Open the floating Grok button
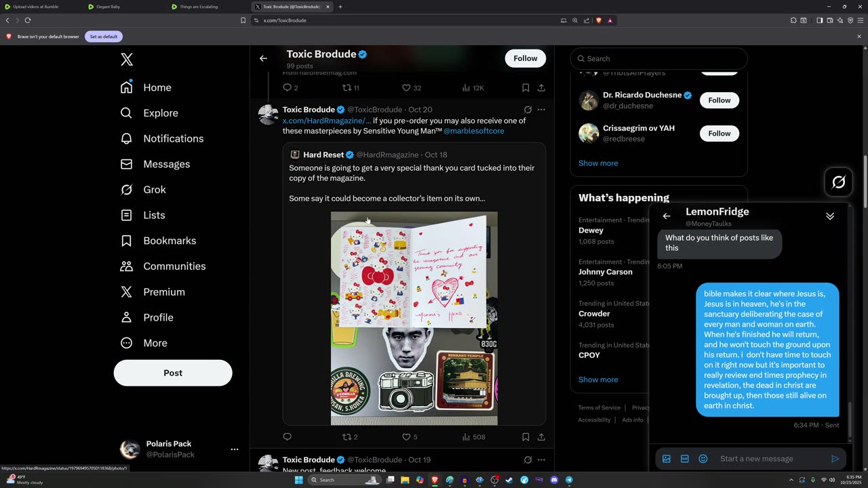 [x=839, y=182]
